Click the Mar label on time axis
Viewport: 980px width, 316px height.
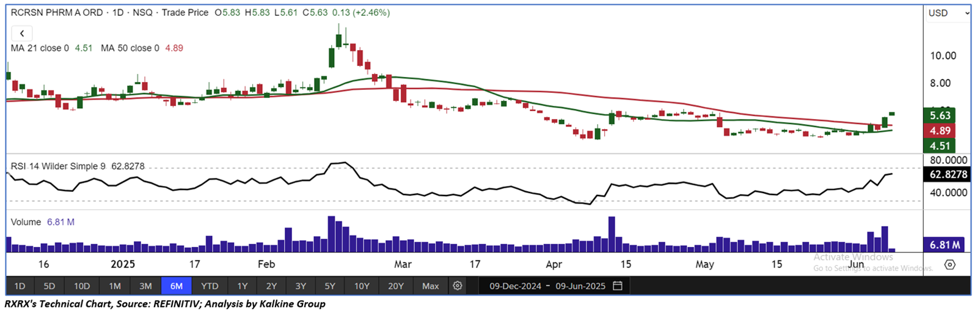pos(403,265)
